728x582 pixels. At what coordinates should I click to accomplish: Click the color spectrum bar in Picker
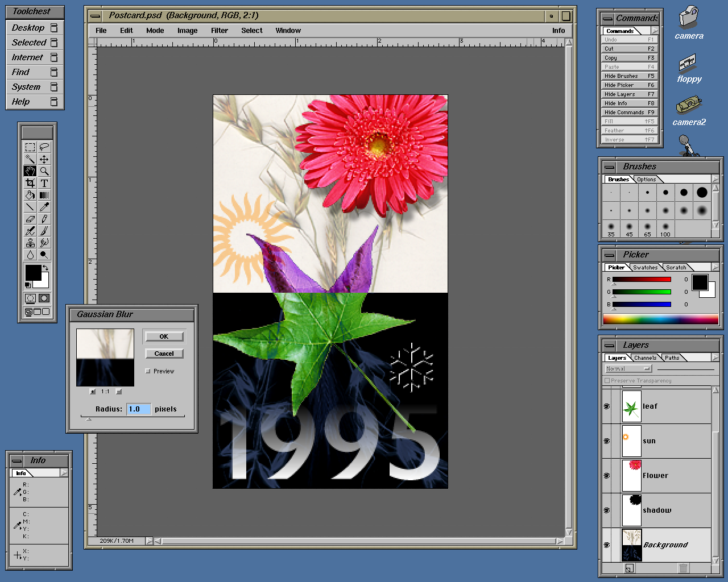[x=660, y=320]
